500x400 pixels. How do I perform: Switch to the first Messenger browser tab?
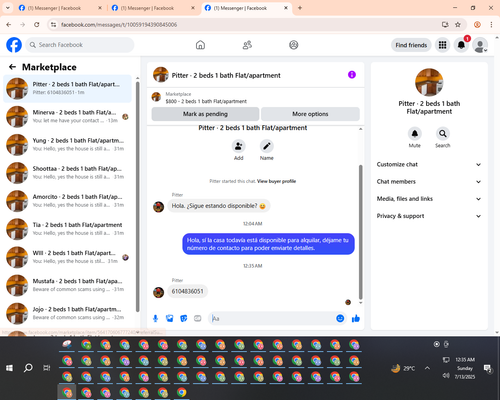pyautogui.click(x=60, y=8)
